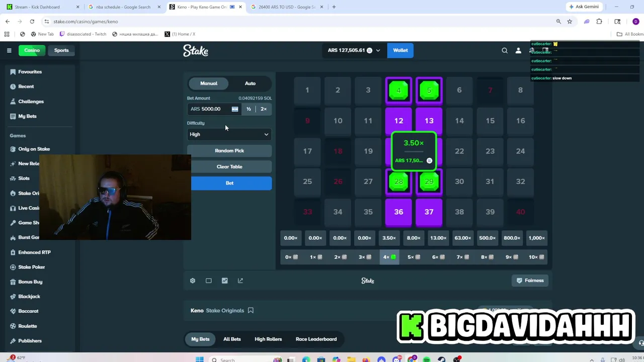Open Challenges in the sidebar
The height and width of the screenshot is (362, 644).
(x=31, y=101)
